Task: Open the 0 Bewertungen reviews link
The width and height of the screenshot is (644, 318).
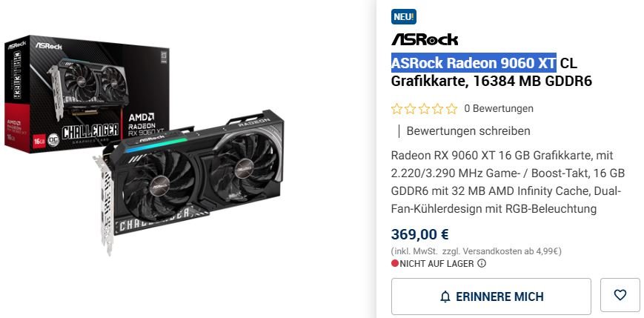Action: [499, 109]
